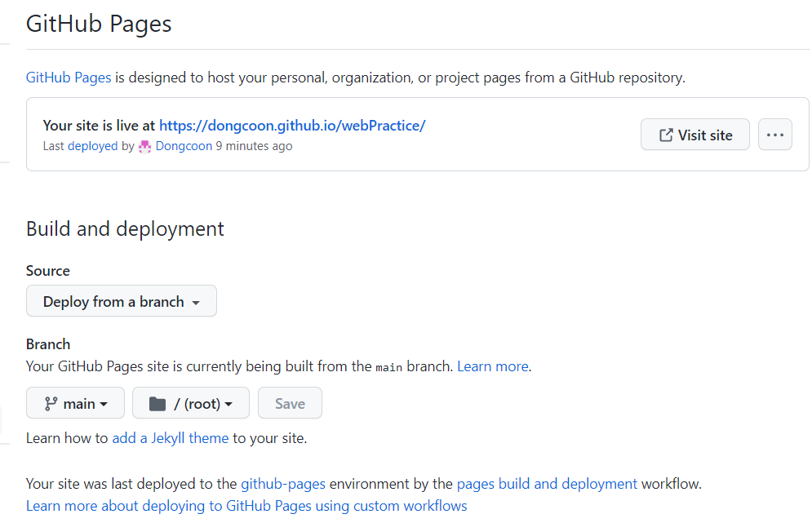Image resolution: width=812 pixels, height=523 pixels.
Task: Click the Save button
Action: tap(290, 403)
